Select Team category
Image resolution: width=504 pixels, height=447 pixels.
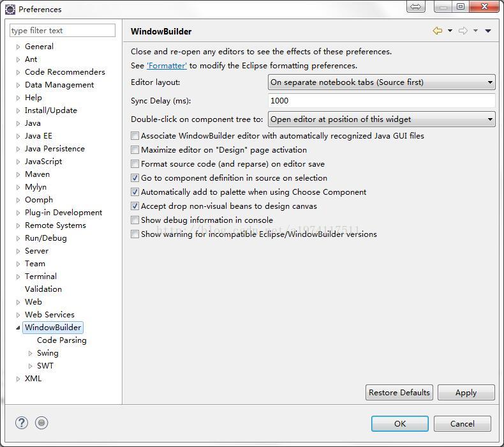[35, 264]
